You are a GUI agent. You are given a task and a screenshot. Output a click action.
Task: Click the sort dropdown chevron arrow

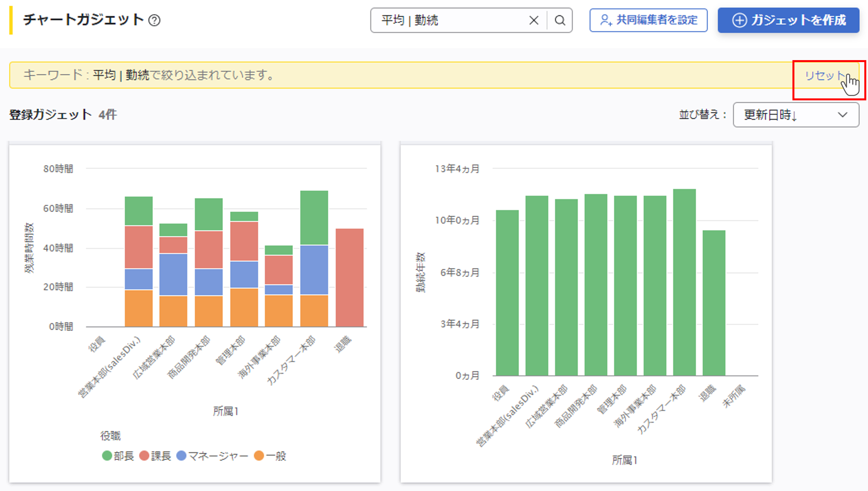(x=843, y=115)
